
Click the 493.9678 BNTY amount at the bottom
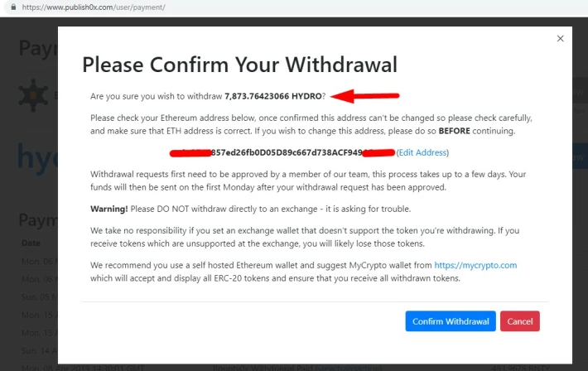(x=520, y=368)
